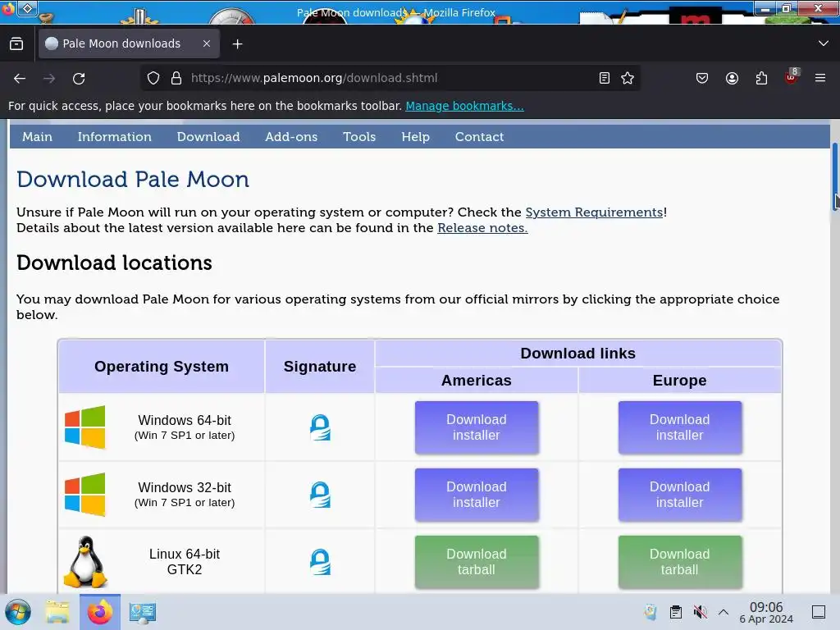The width and height of the screenshot is (840, 630).
Task: Go back to previous page
Action: [x=20, y=78]
